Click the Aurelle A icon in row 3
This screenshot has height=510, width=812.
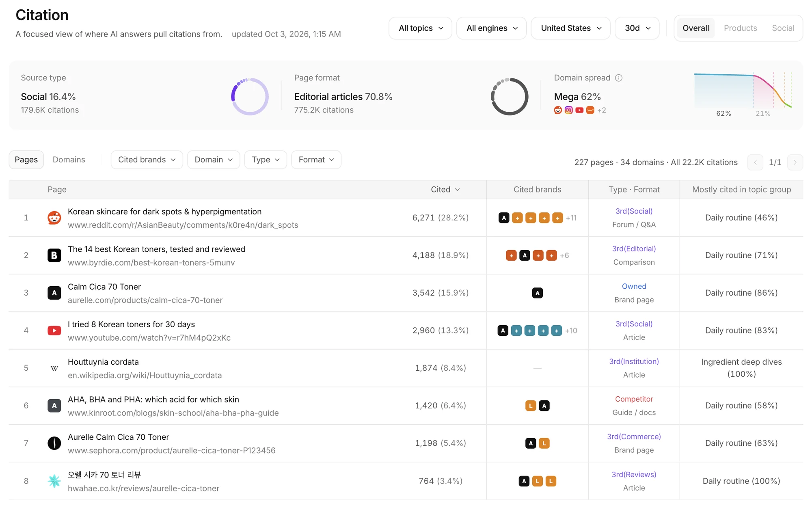click(x=54, y=293)
